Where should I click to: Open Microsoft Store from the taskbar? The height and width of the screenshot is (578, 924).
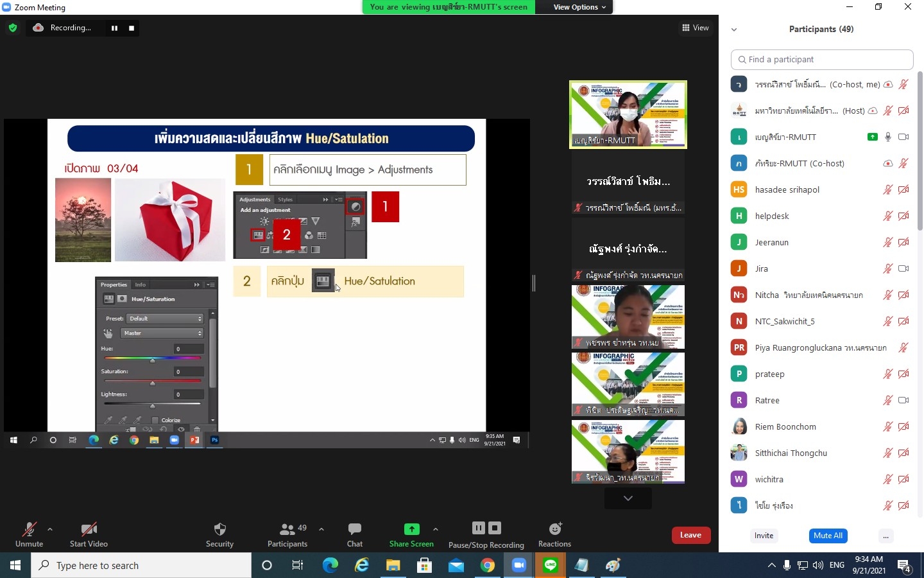point(424,565)
